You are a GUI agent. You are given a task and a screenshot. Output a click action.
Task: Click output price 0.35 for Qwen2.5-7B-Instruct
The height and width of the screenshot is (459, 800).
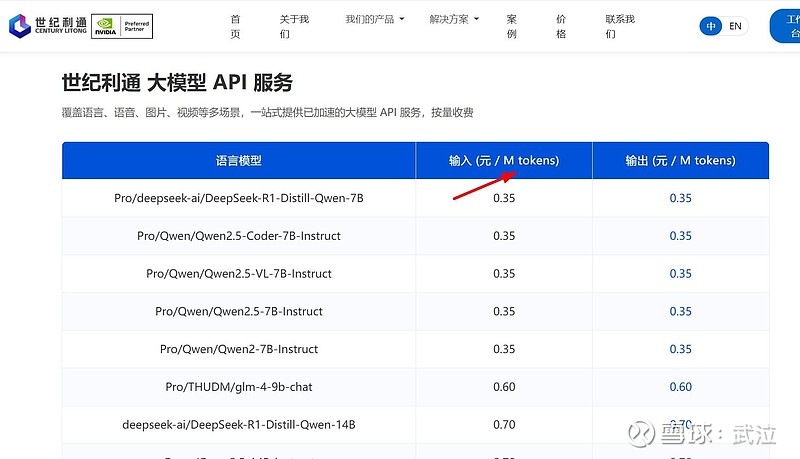point(681,311)
